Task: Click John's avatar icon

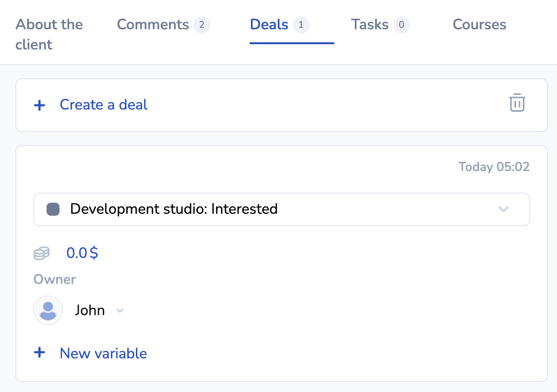Action: [48, 310]
